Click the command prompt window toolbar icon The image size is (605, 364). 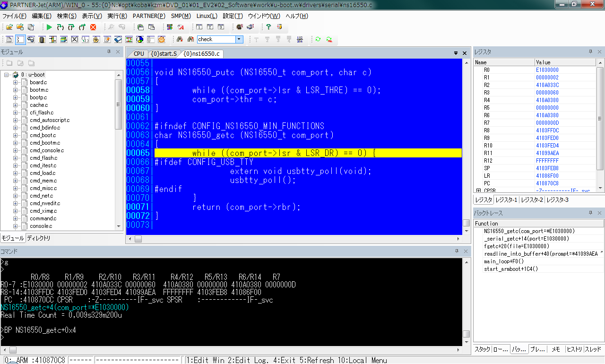click(x=20, y=40)
